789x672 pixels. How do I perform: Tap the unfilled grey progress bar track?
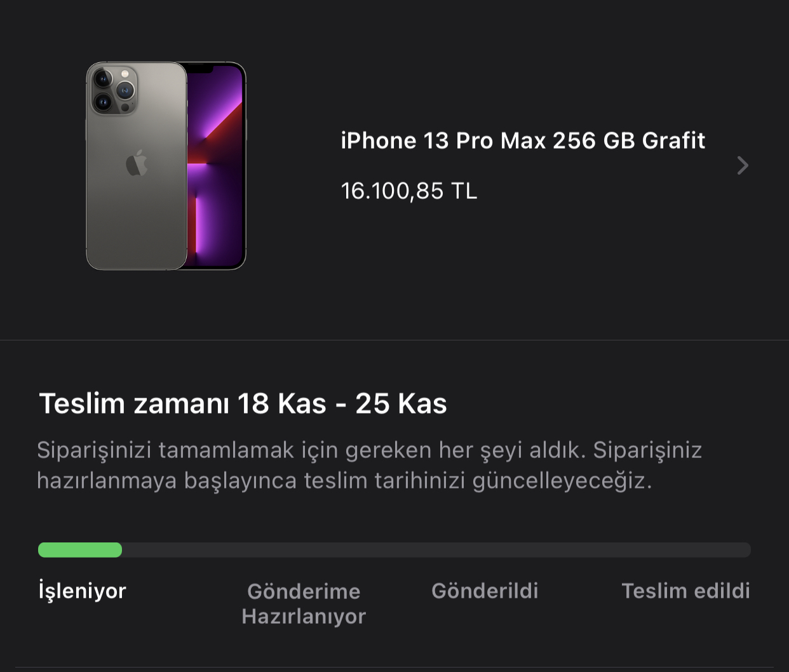click(x=436, y=550)
